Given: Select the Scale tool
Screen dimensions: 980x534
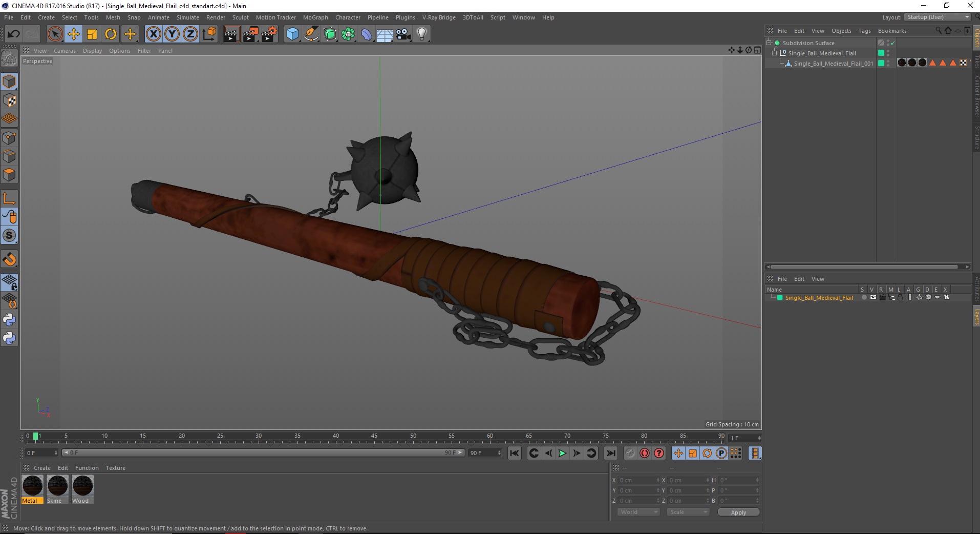Looking at the screenshot, I should coord(92,34).
